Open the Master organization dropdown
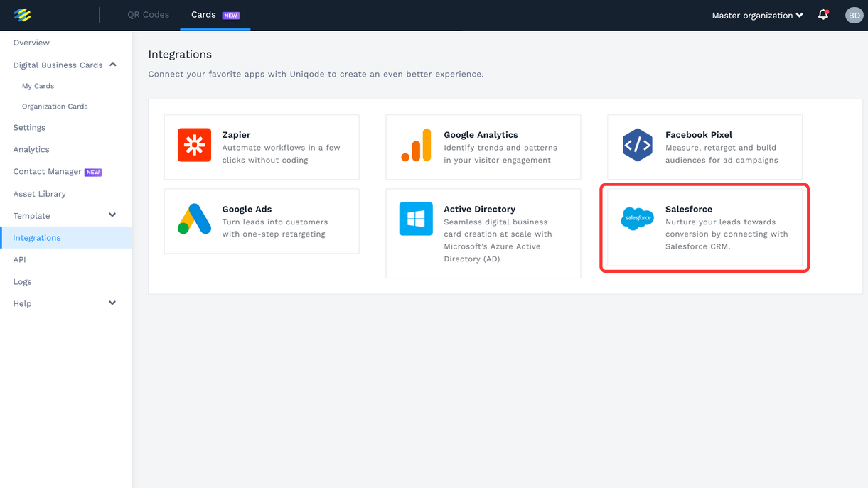Viewport: 868px width, 488px height. click(x=757, y=15)
